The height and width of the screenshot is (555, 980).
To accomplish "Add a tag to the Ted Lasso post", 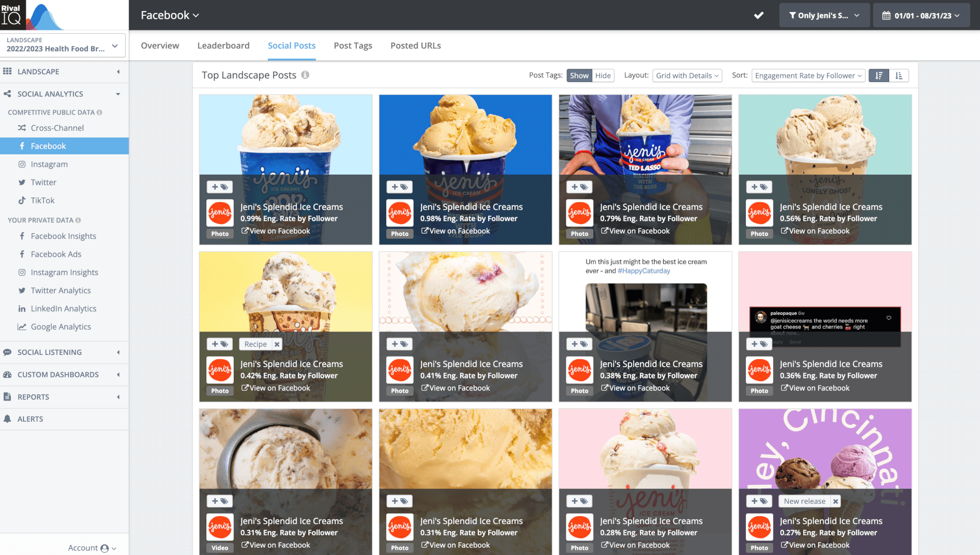I will pos(579,187).
